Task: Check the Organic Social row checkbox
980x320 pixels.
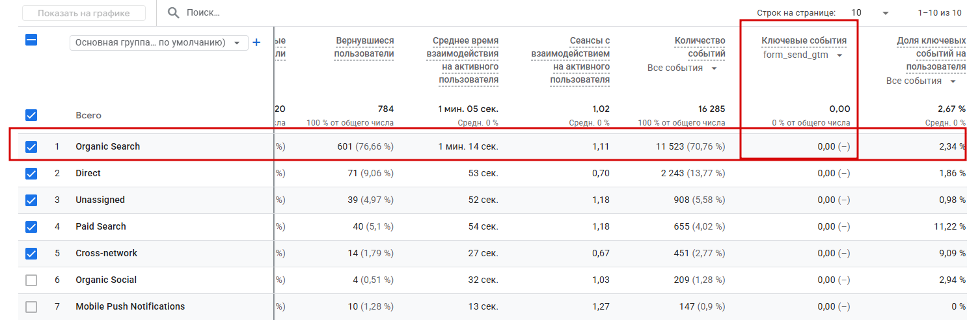Action: [x=31, y=280]
